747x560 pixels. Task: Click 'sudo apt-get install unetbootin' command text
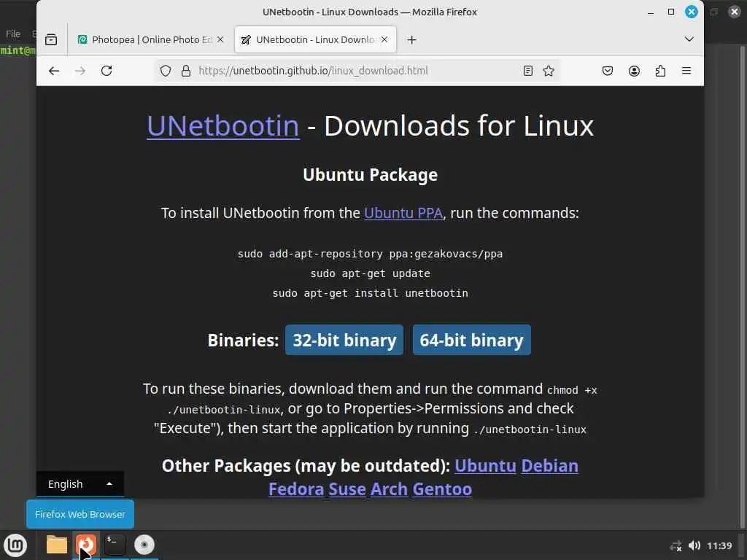pos(370,293)
